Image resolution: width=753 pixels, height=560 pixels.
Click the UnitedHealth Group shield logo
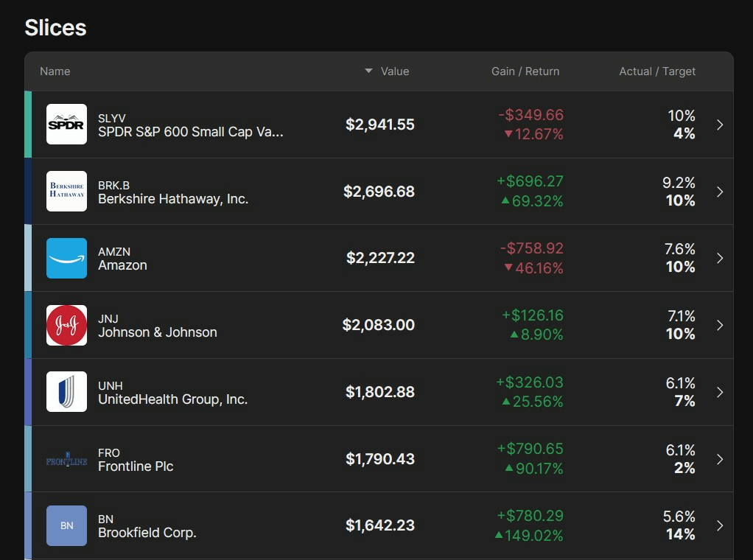(x=67, y=392)
